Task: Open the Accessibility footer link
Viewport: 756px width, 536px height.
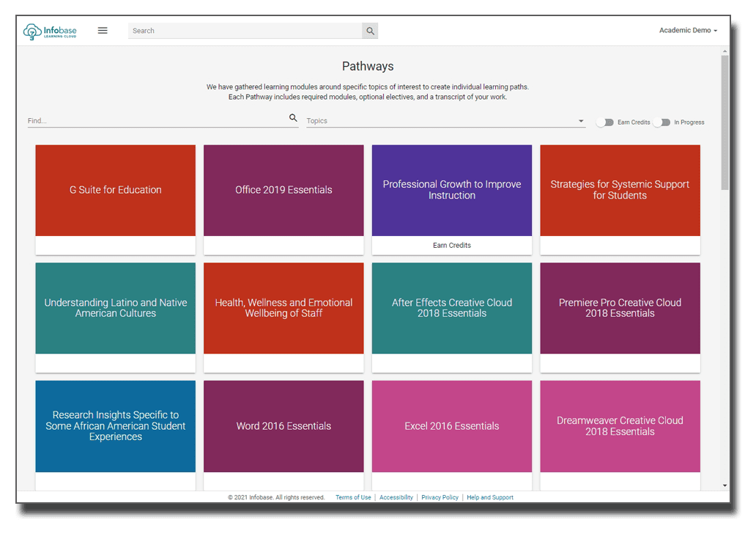Action: pos(396,497)
